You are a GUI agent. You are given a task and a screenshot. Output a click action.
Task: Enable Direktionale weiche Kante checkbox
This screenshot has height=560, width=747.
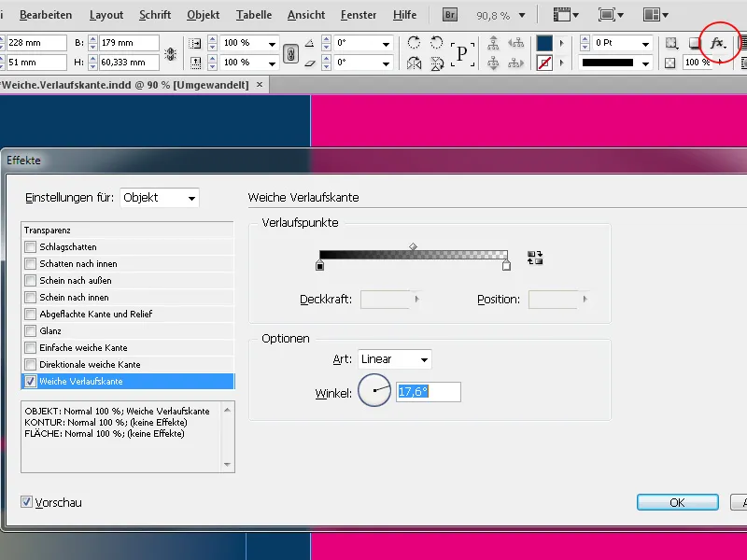(x=31, y=365)
